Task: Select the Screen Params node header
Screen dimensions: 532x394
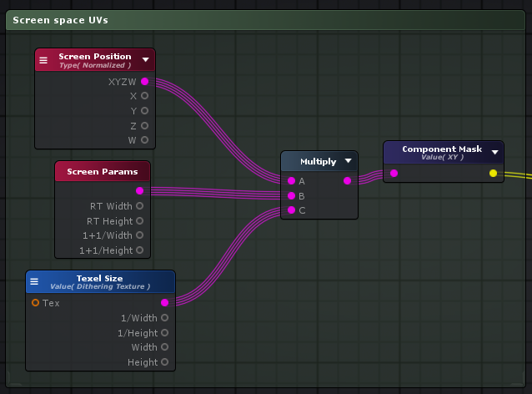Action: tap(103, 171)
